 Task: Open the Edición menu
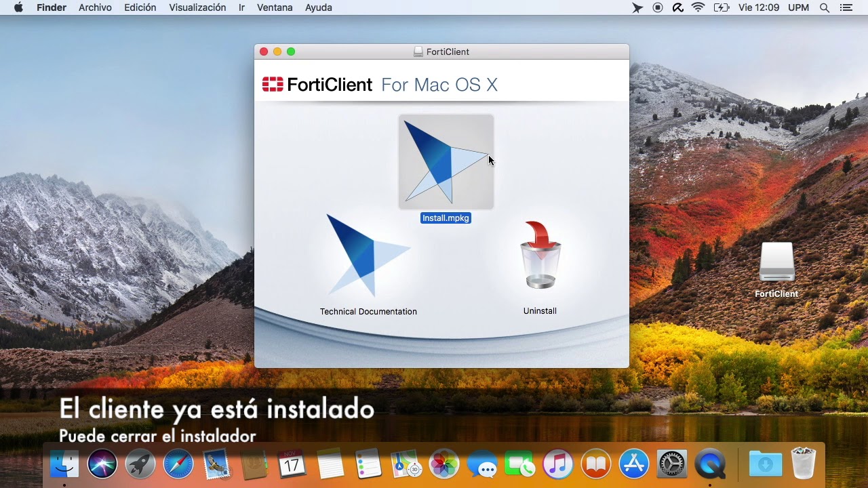pos(140,7)
